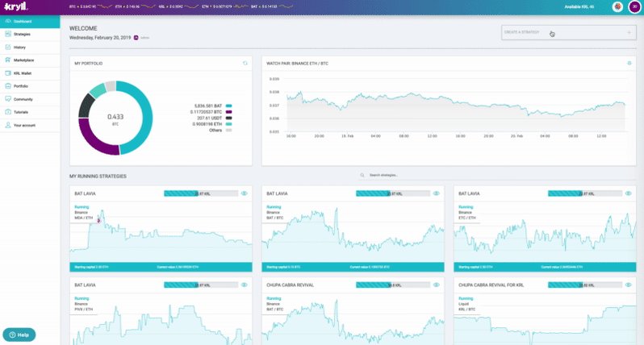Toggle eye on Chupa Cabra Revival For KRL
This screenshot has width=644, height=345.
point(629,285)
